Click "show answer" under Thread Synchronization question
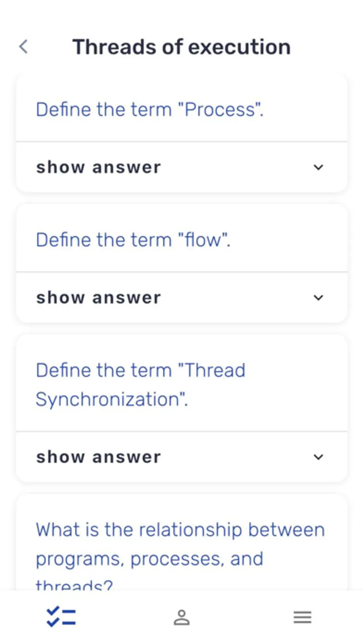The height and width of the screenshot is (644, 363). click(x=98, y=457)
